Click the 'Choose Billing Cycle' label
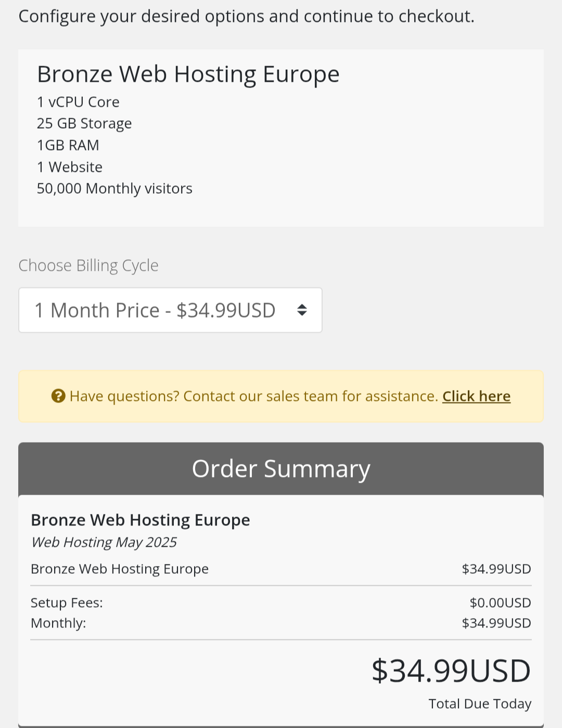562x728 pixels. (88, 266)
